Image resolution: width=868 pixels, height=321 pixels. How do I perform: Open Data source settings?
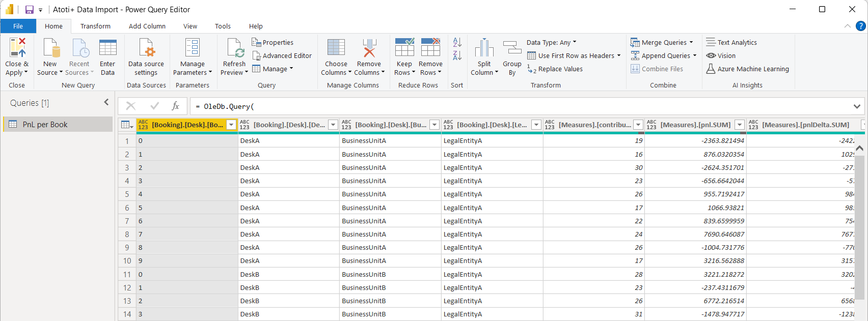pos(146,48)
